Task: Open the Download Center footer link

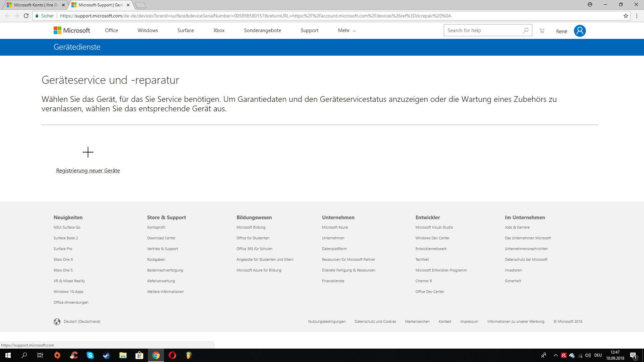Action: [161, 238]
